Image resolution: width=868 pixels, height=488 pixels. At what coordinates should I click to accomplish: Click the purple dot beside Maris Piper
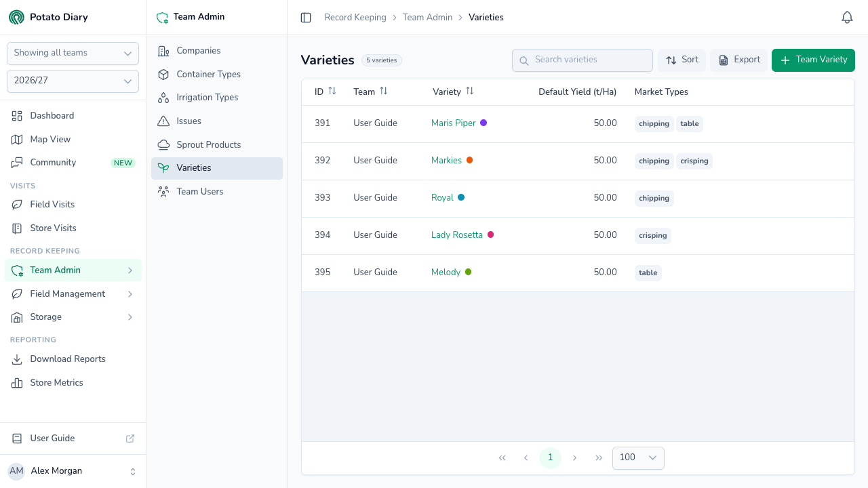coord(484,123)
